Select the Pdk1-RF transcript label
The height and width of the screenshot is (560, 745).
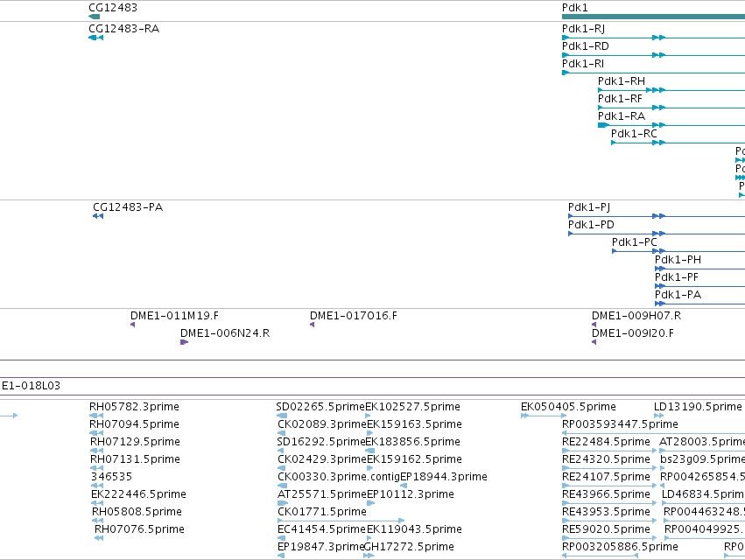pyautogui.click(x=620, y=99)
